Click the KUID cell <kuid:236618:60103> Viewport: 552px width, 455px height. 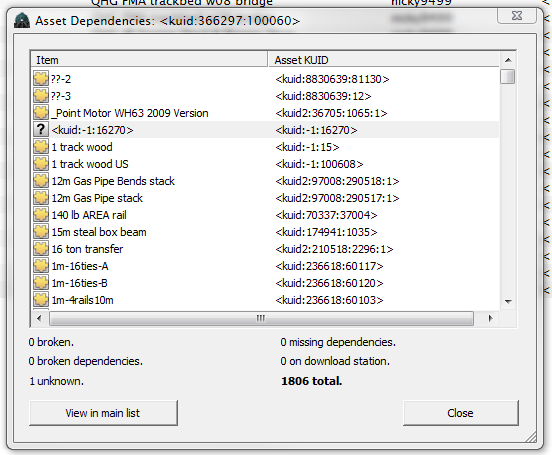(x=329, y=300)
